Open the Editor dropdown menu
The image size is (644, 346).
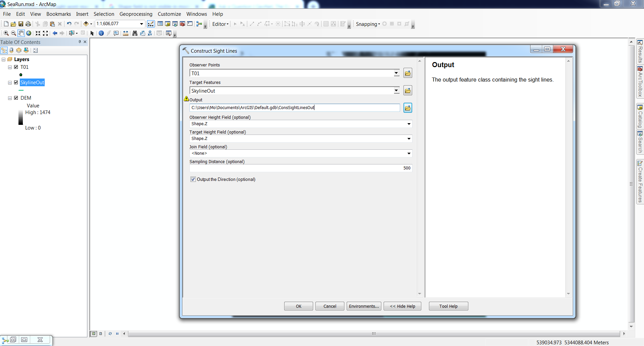tap(220, 24)
